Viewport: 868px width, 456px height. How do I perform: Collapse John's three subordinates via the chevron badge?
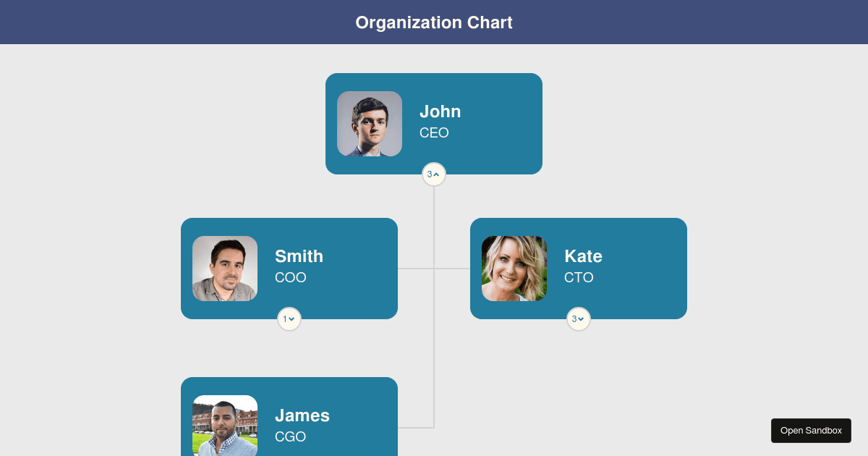434,174
